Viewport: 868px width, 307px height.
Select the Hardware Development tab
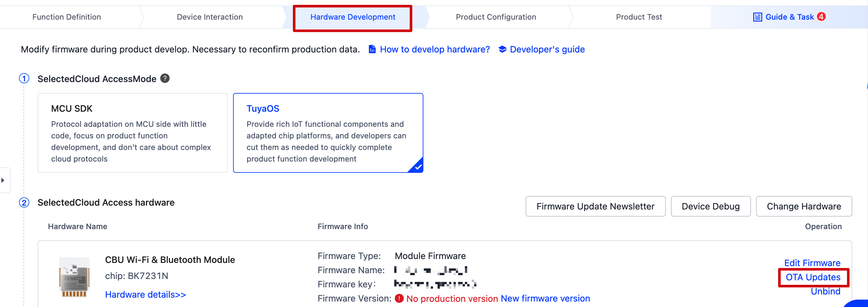[352, 17]
